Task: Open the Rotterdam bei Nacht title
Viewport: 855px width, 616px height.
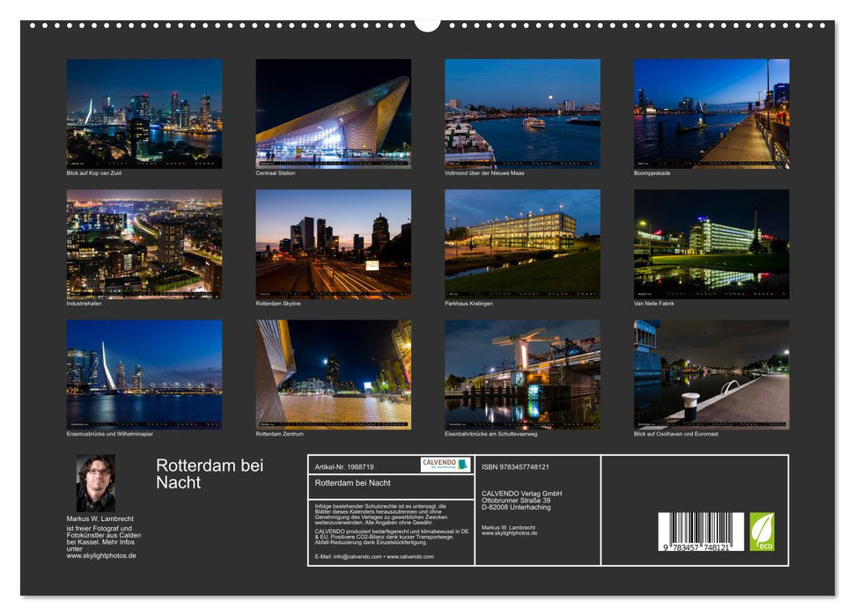Action: (211, 474)
